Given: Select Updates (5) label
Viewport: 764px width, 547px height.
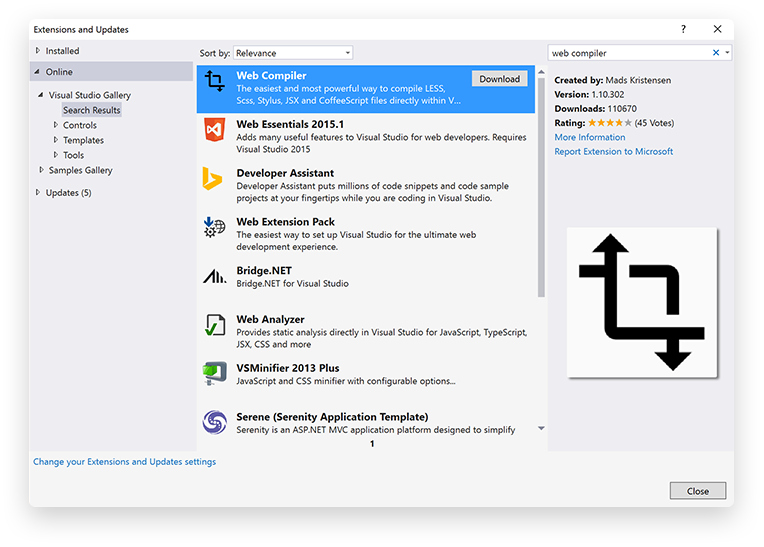Looking at the screenshot, I should tap(68, 192).
